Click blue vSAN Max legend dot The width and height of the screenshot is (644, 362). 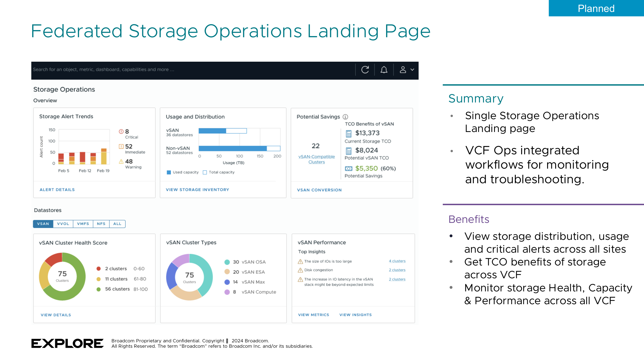pyautogui.click(x=227, y=282)
